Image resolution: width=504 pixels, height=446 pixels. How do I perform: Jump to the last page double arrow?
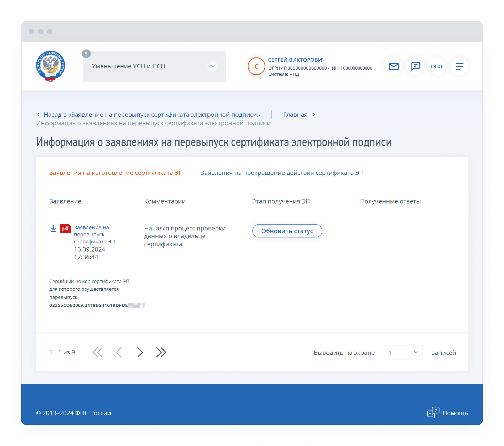(x=161, y=352)
